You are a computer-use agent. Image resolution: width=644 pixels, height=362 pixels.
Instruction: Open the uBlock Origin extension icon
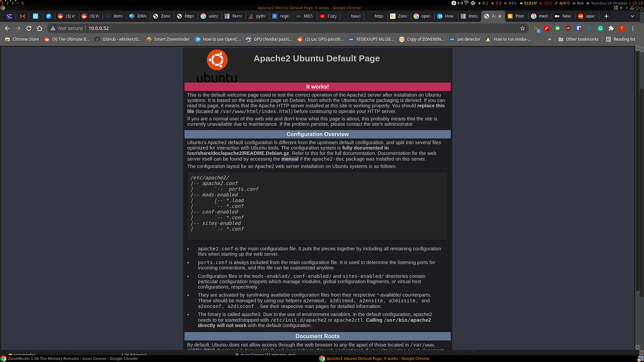click(569, 28)
